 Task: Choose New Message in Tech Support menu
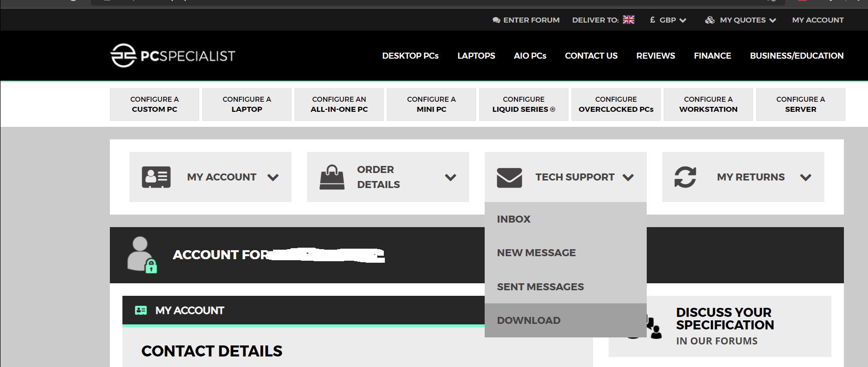coord(565,253)
